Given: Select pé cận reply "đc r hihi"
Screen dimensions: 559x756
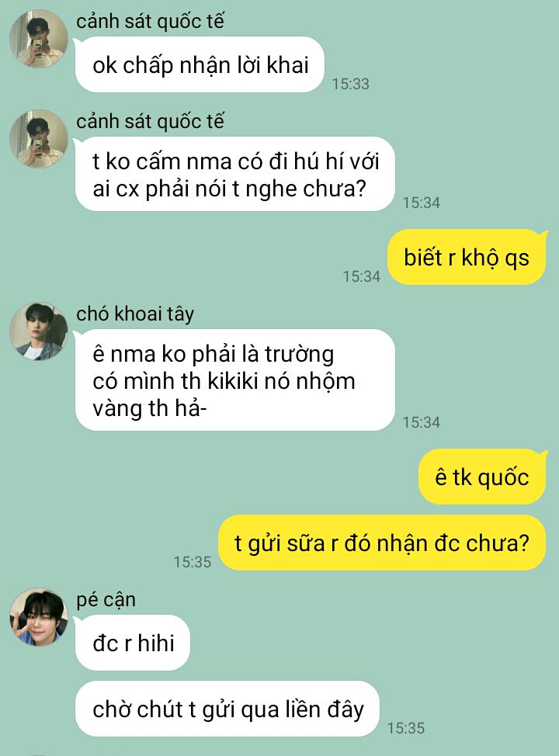Looking at the screenshot, I should click(133, 643).
